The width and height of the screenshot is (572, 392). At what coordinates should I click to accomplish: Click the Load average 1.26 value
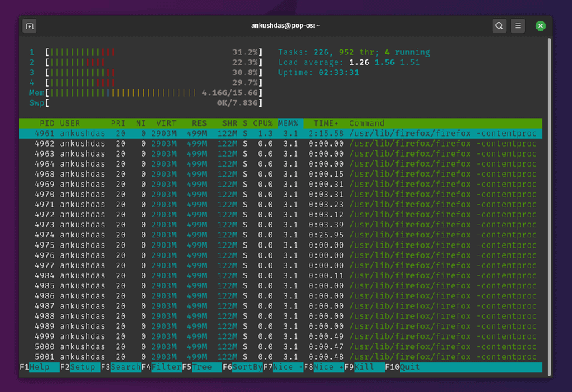[359, 62]
